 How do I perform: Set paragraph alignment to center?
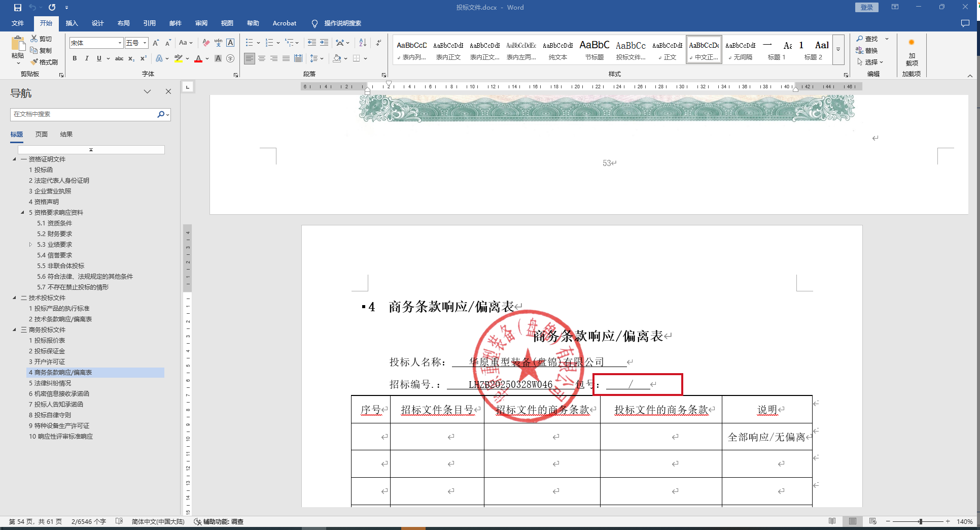[262, 58]
